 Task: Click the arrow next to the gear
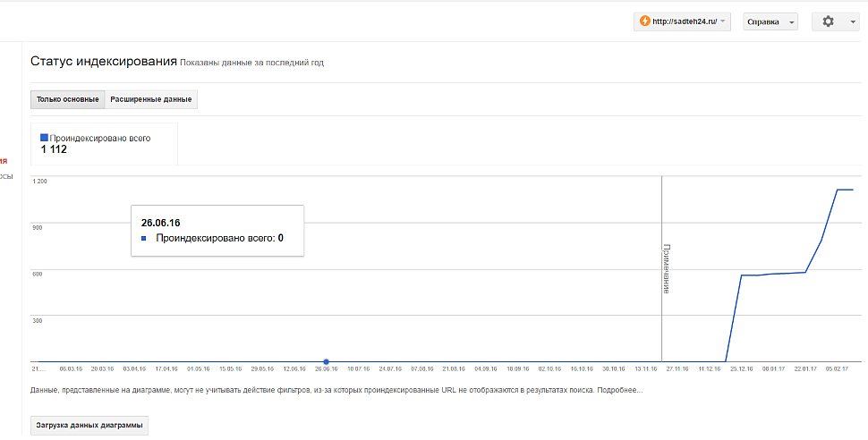point(853,22)
